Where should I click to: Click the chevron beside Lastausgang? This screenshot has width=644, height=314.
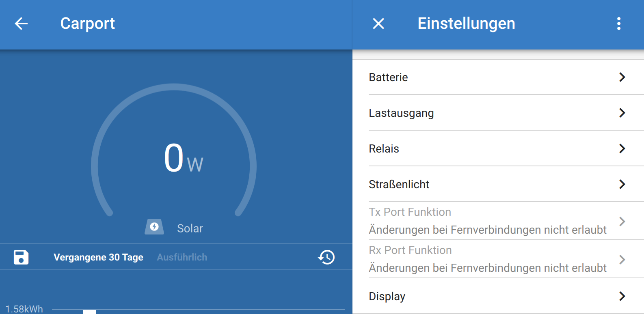pyautogui.click(x=622, y=113)
